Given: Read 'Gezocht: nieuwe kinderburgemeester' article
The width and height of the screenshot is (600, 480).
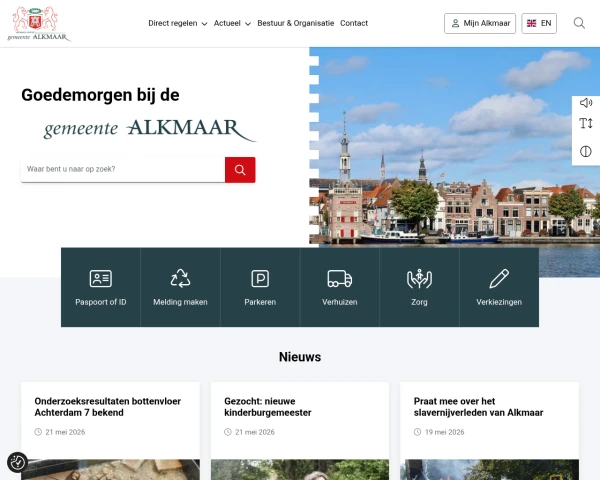Looking at the screenshot, I should (x=268, y=407).
